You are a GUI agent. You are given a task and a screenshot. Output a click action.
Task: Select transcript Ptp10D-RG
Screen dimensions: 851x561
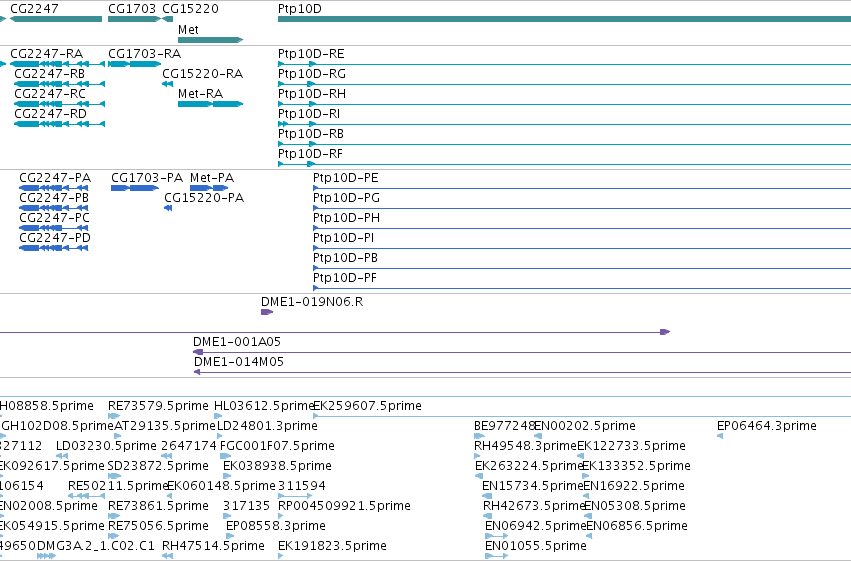coord(564,84)
